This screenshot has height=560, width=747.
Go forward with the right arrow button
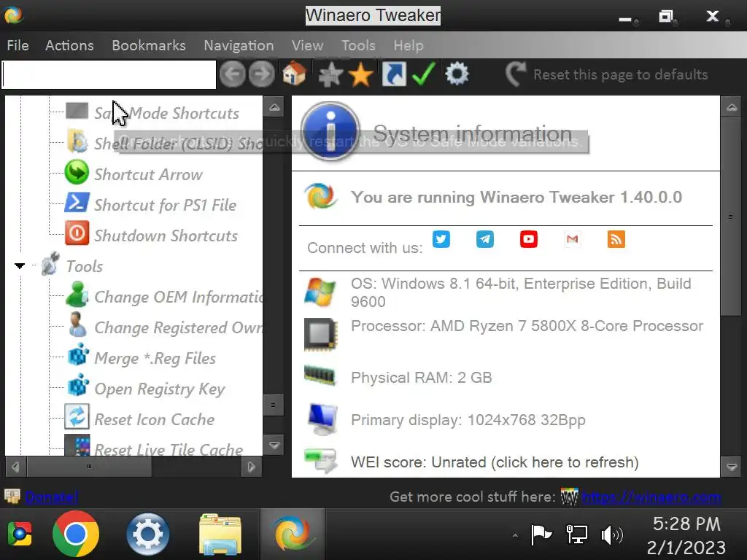(262, 74)
